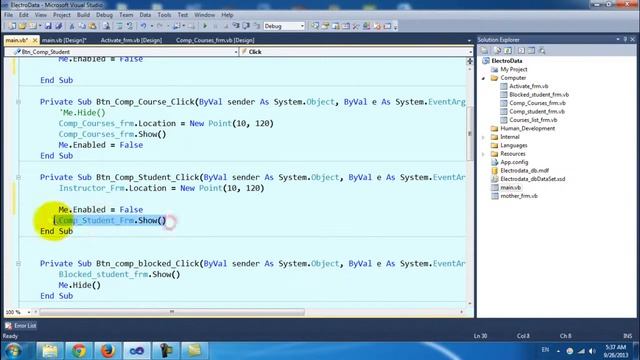Pin the Solution Explorer panel

point(625,40)
